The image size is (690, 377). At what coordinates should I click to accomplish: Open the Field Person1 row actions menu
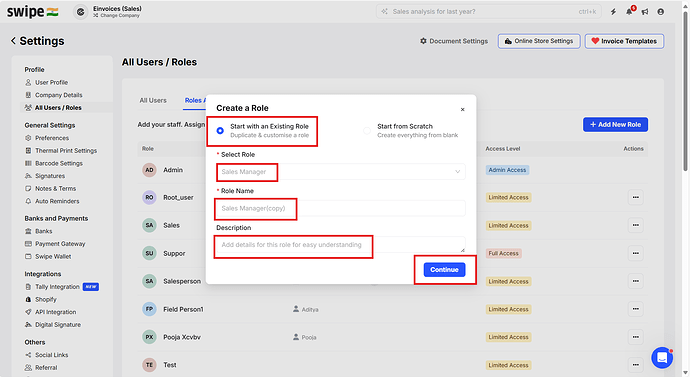[635, 309]
